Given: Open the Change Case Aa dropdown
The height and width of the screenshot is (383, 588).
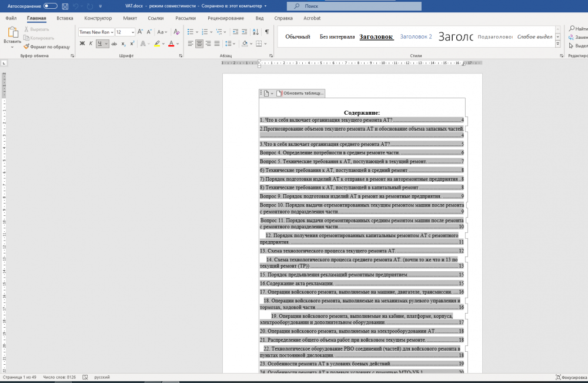Looking at the screenshot, I should click(162, 32).
